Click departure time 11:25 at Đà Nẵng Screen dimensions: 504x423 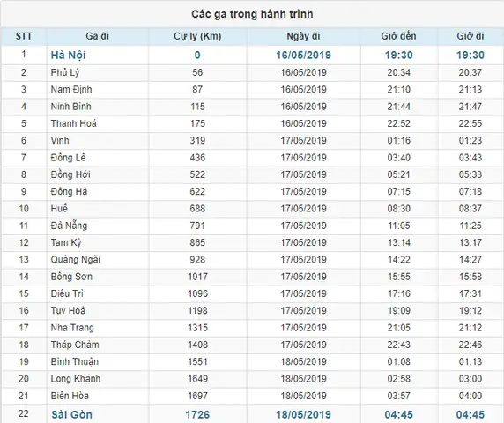point(471,226)
